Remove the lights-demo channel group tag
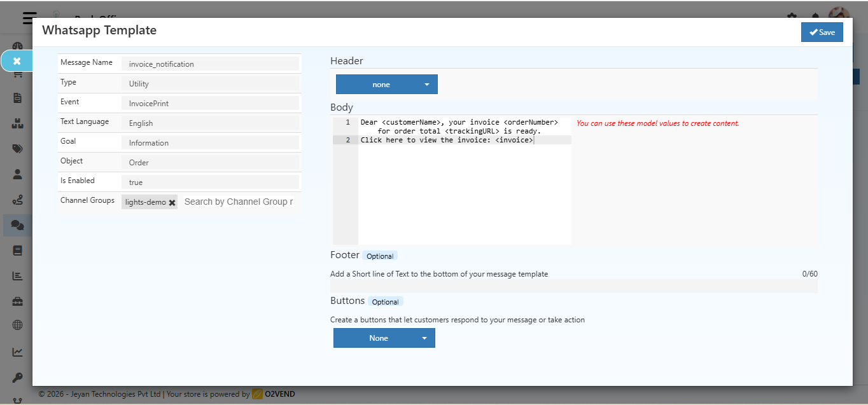The width and height of the screenshot is (868, 405). click(172, 202)
